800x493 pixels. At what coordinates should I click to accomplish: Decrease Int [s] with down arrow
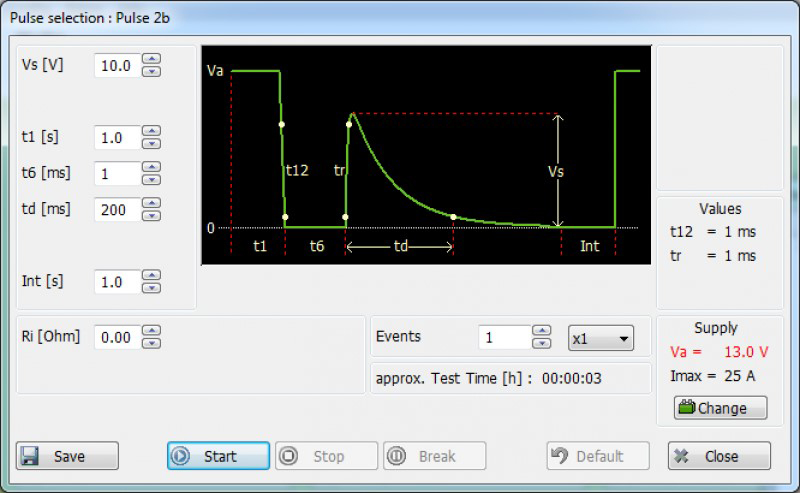tap(152, 288)
